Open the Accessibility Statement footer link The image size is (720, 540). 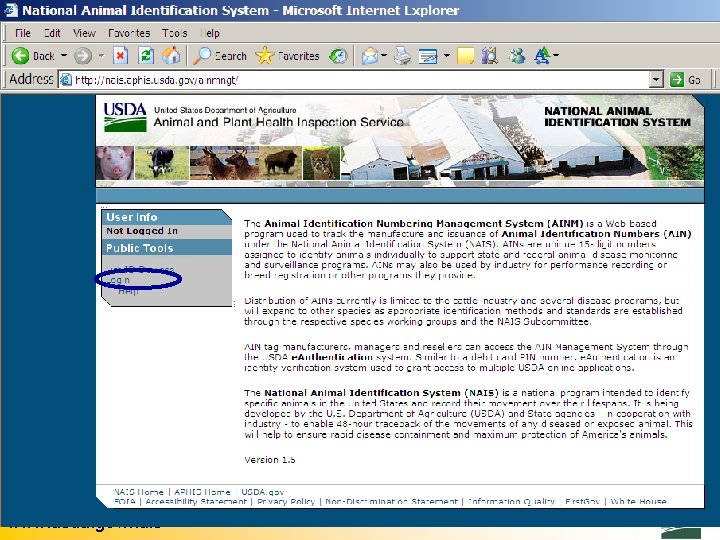coord(196,501)
